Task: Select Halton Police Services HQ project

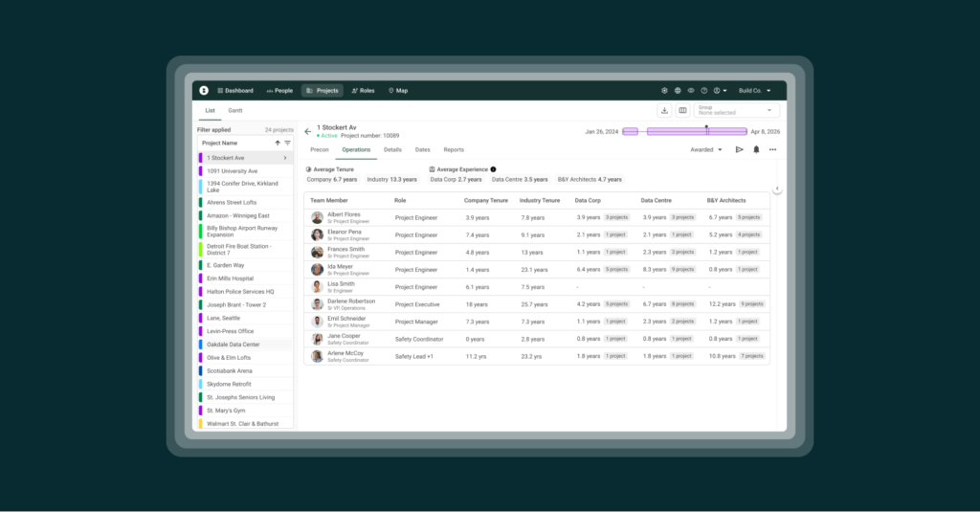Action: (246, 292)
